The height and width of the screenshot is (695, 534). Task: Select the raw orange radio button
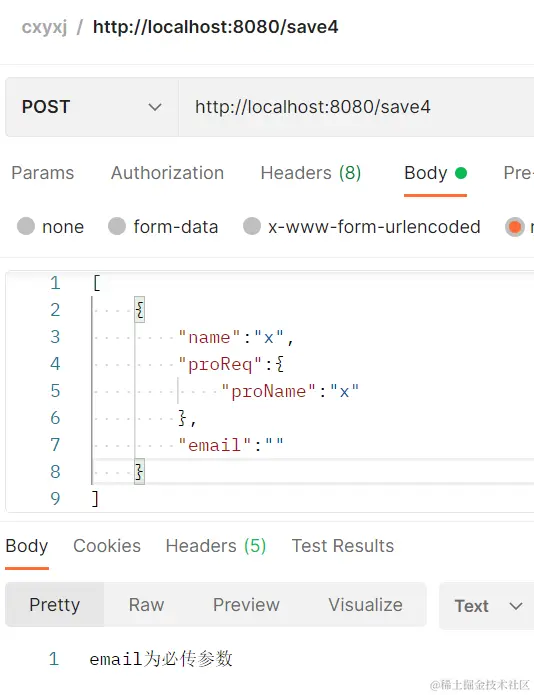pyautogui.click(x=515, y=227)
